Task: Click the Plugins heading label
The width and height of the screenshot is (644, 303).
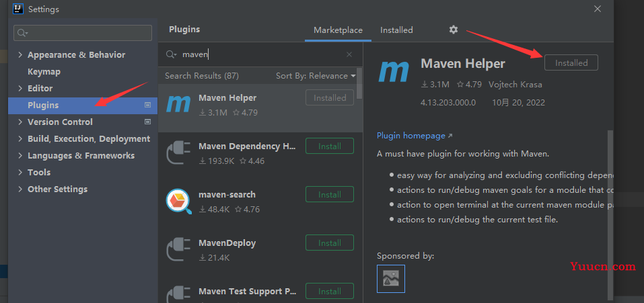Action: (184, 29)
